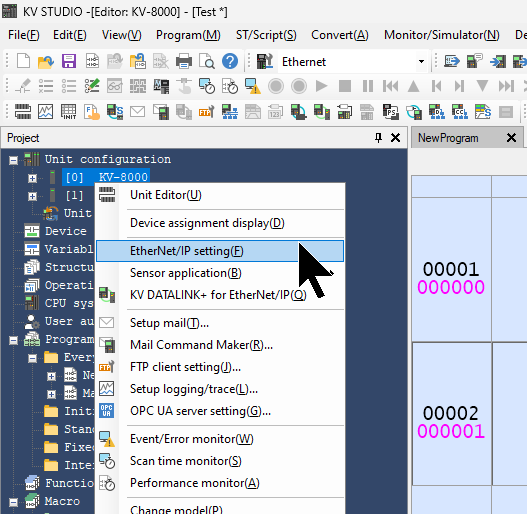Viewport: 527px width, 514px height.
Task: Click the Unit Editor icon in the toolbar
Action: coord(23,112)
